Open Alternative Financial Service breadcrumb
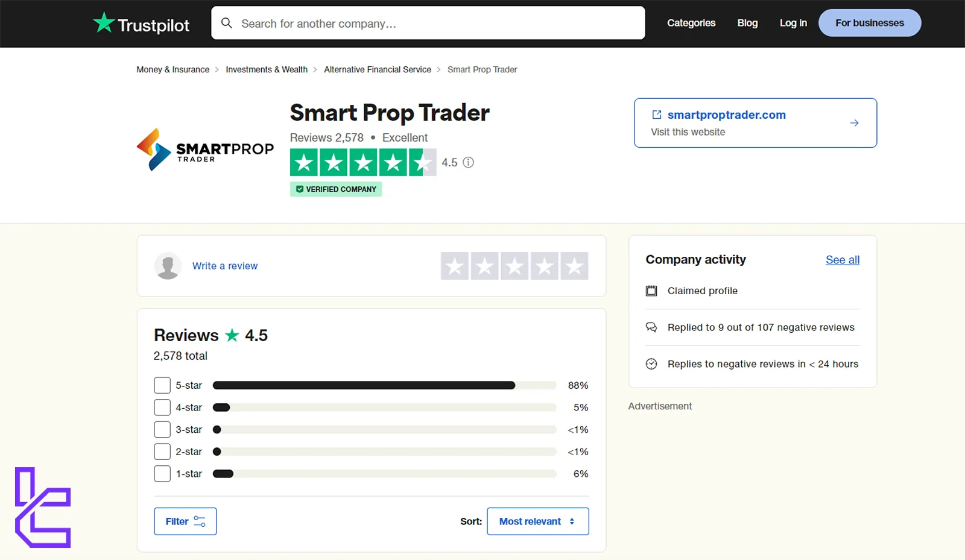The width and height of the screenshot is (965, 560). (x=378, y=69)
